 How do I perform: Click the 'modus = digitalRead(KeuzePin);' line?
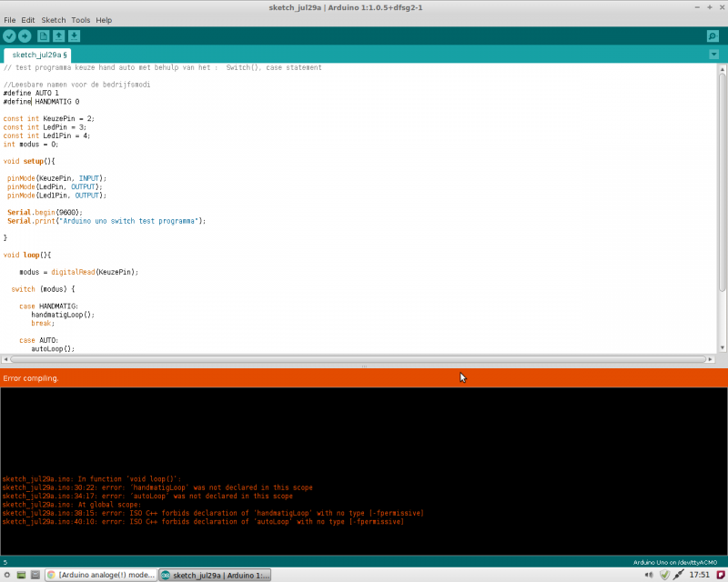coord(79,272)
